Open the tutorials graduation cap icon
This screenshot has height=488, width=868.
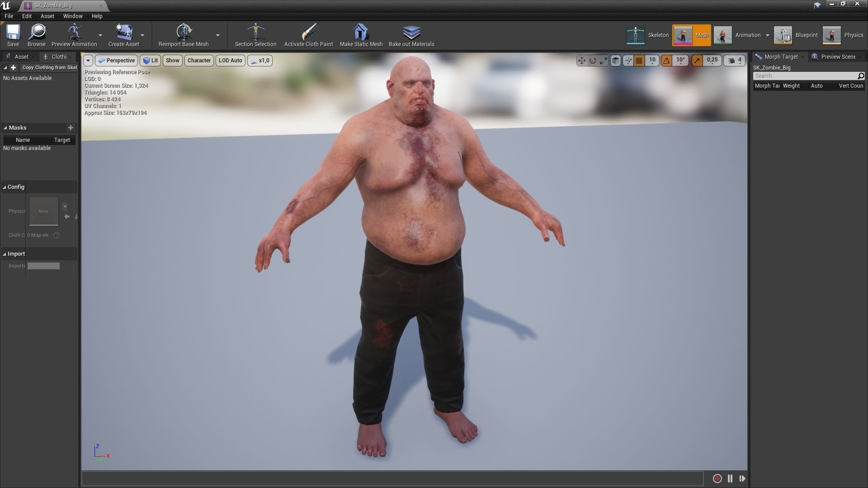click(x=817, y=5)
